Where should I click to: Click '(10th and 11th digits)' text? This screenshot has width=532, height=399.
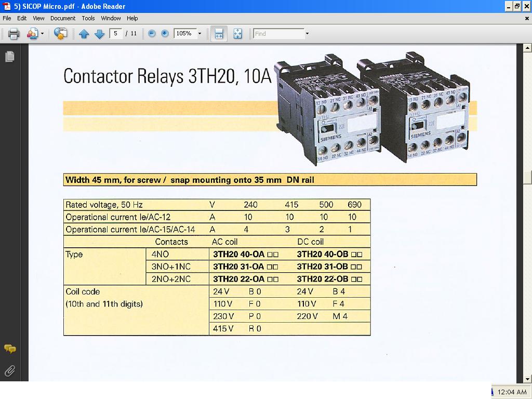click(x=104, y=304)
